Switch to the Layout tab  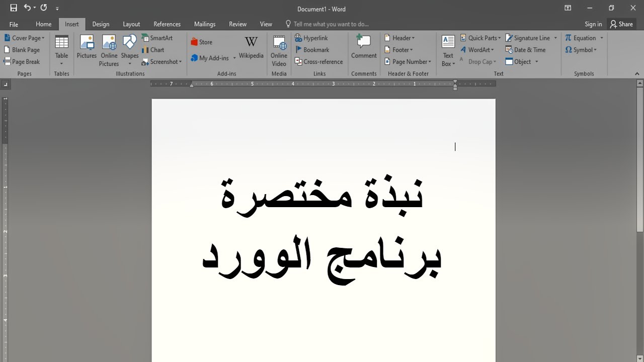tap(131, 24)
